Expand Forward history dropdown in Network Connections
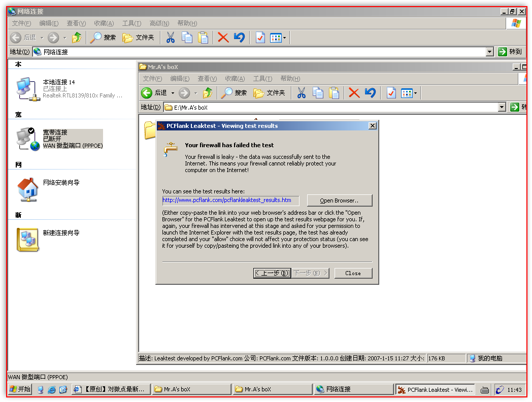 pyautogui.click(x=65, y=38)
